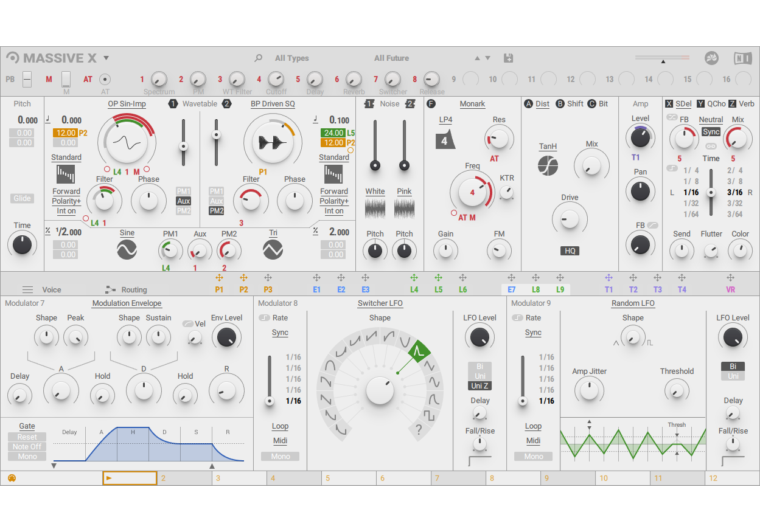Toggle Note Off in Modulator 7
The width and height of the screenshot is (760, 532).
pyautogui.click(x=27, y=446)
